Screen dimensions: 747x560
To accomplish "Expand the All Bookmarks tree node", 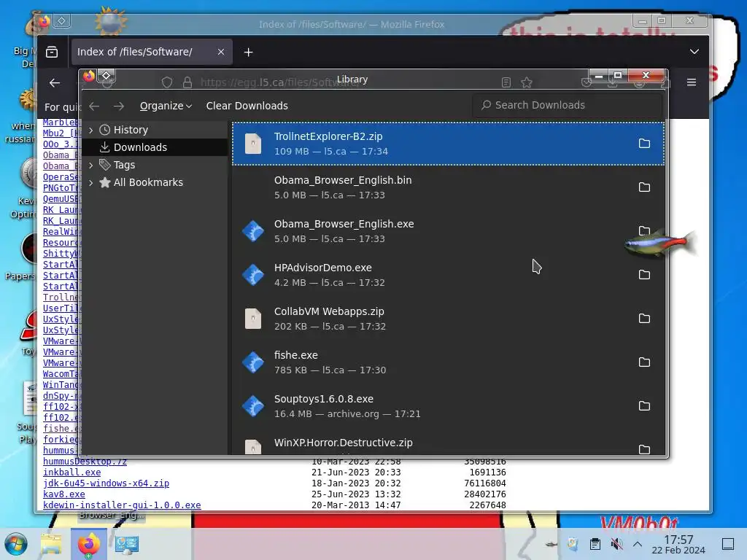I will (x=91, y=183).
